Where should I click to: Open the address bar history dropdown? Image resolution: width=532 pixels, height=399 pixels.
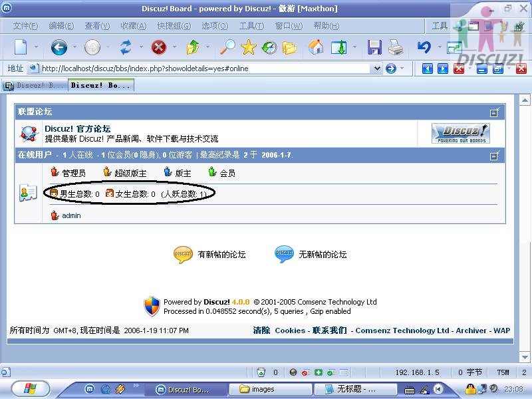tap(377, 68)
